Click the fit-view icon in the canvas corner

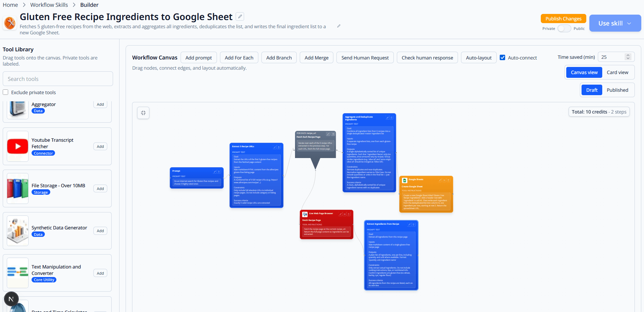point(143,112)
